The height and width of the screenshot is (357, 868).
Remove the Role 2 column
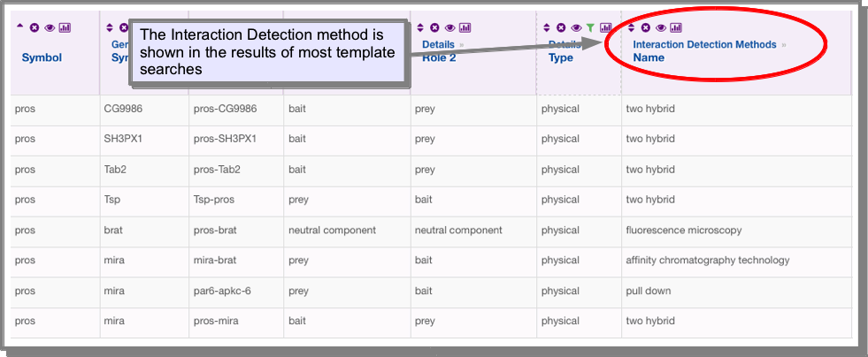click(x=434, y=27)
